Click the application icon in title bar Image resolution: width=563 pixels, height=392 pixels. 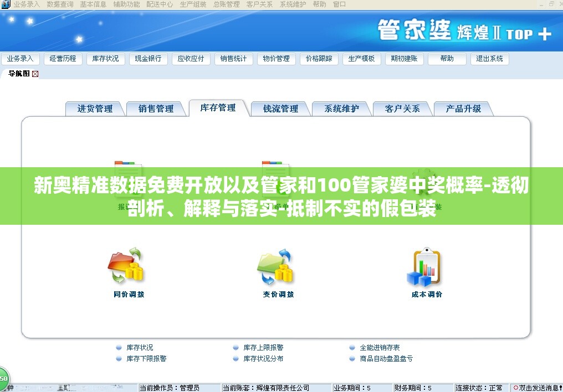[6, 4]
